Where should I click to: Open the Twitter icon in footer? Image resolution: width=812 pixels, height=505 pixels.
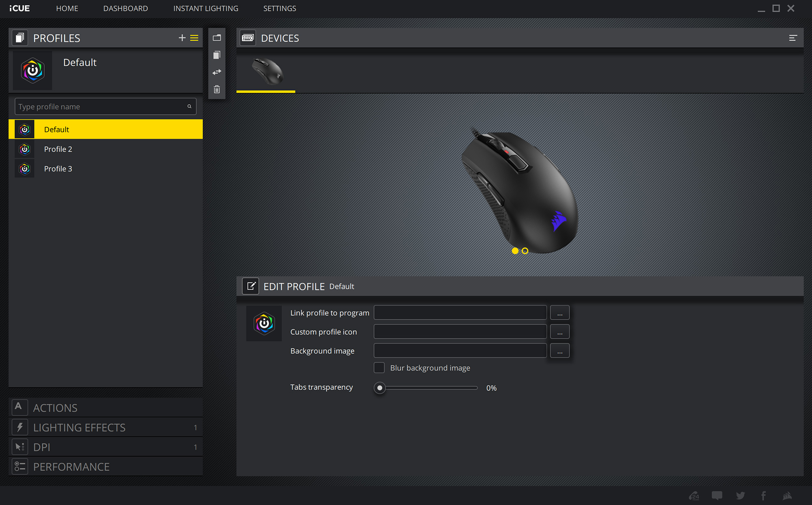740,495
